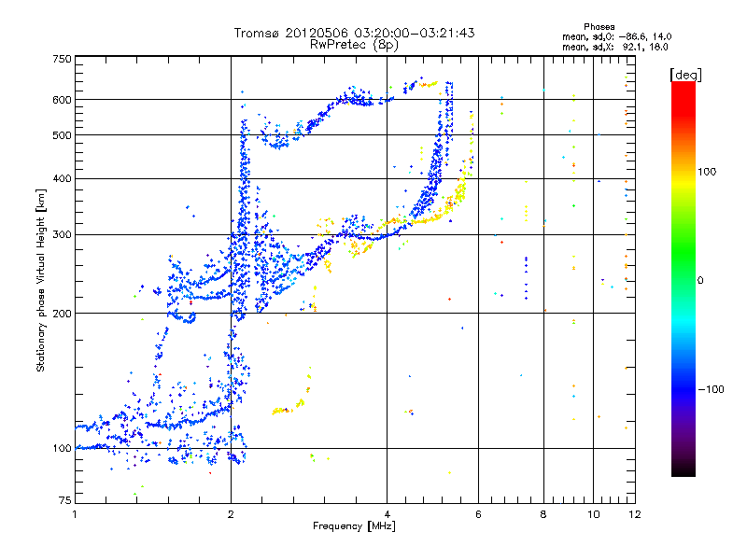The height and width of the screenshot is (560, 747).
Task: Click the x-axis '10' tick label
Action: (x=594, y=514)
